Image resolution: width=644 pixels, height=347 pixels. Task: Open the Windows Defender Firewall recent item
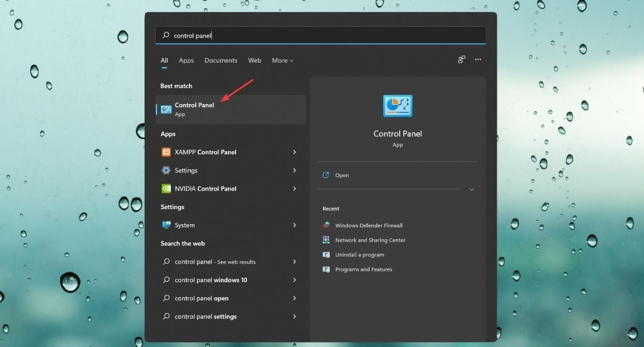369,225
